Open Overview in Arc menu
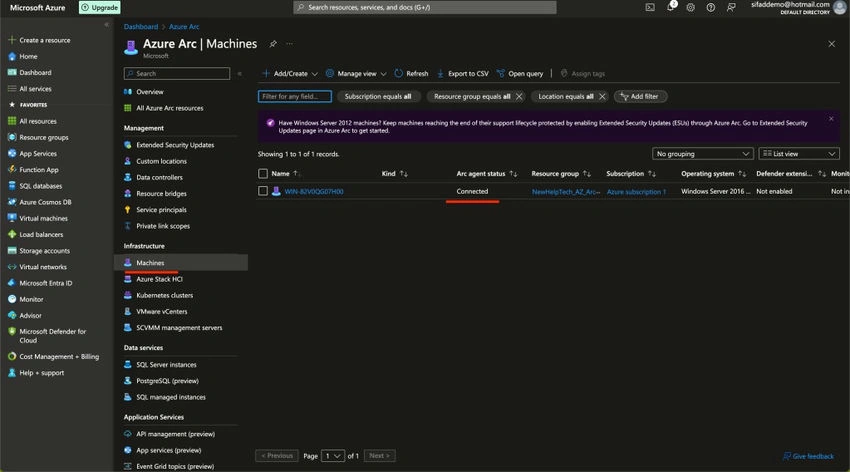Viewport: 850px width, 472px height. click(x=150, y=92)
